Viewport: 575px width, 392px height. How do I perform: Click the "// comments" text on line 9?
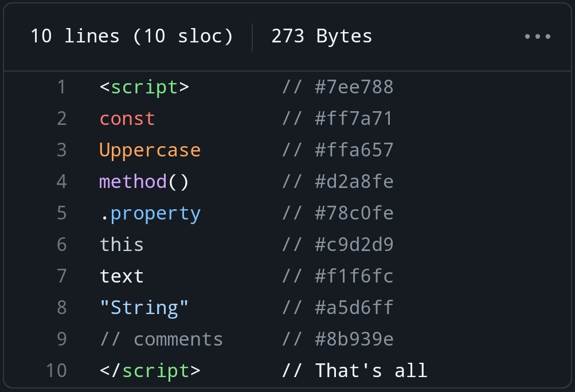click(161, 339)
